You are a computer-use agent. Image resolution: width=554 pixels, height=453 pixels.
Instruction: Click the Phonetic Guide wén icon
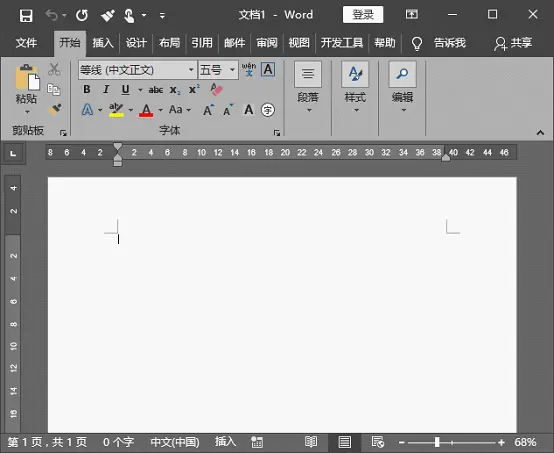tap(249, 69)
